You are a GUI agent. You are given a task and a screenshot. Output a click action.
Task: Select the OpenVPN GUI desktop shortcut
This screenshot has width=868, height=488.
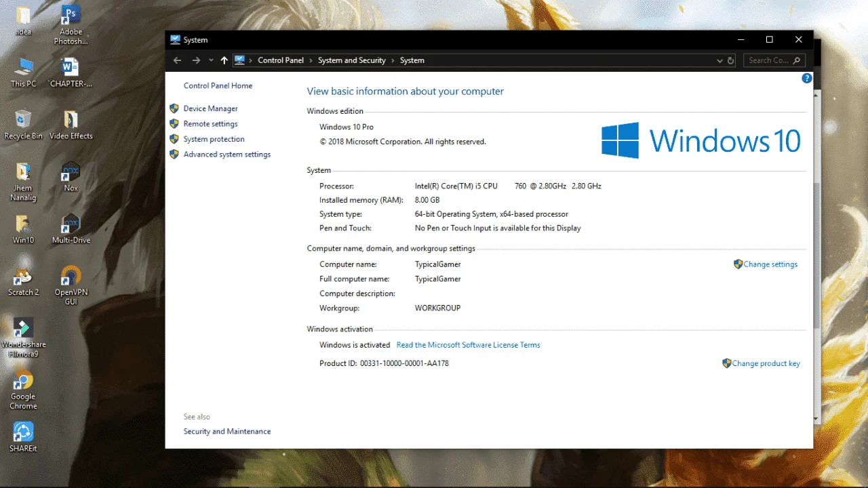point(71,286)
